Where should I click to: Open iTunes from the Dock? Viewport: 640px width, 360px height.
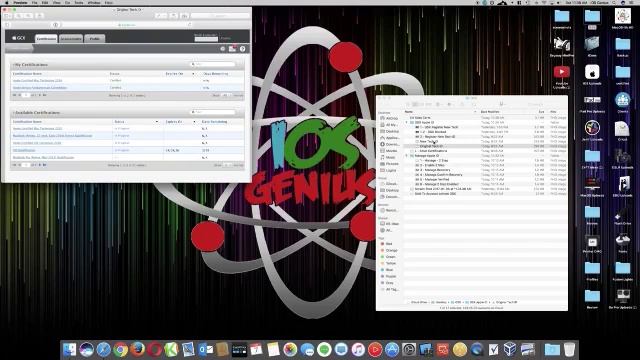358,350
